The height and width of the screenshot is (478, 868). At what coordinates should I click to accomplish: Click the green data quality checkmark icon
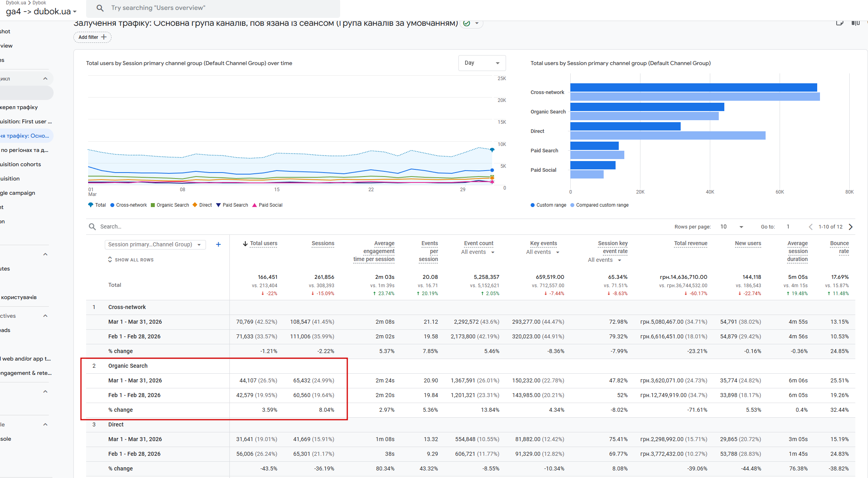click(467, 23)
